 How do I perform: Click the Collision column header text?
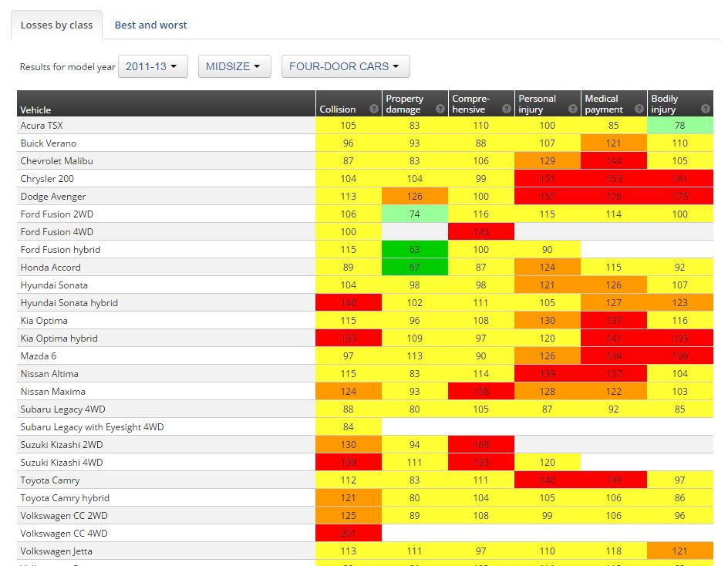(x=338, y=109)
